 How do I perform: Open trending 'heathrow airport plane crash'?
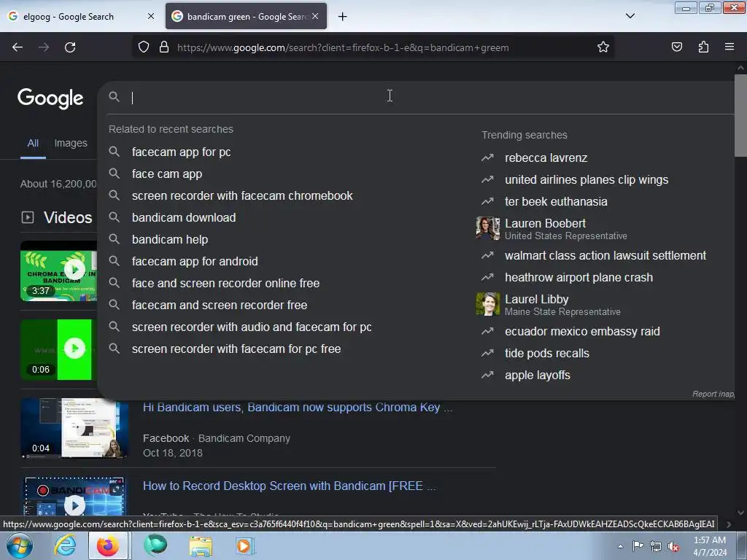(x=578, y=277)
